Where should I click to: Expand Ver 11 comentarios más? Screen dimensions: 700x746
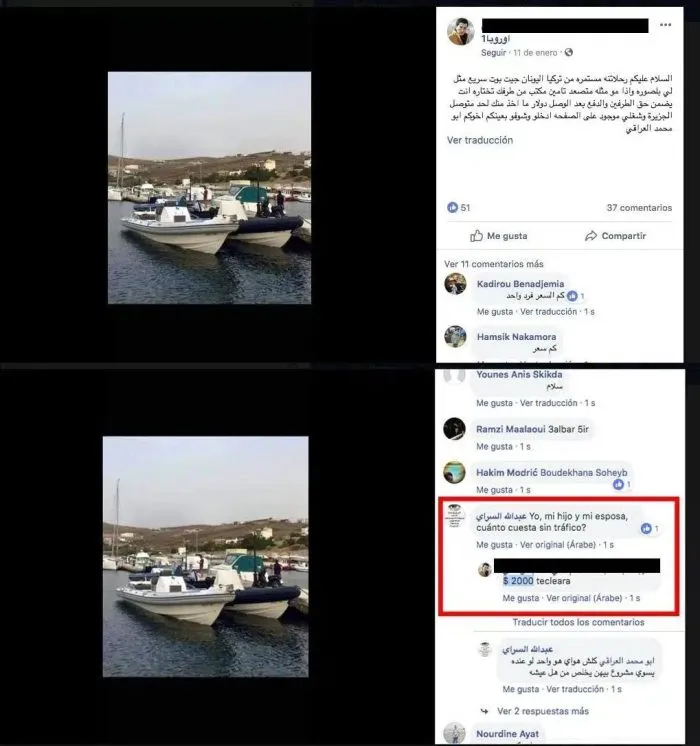[493, 264]
